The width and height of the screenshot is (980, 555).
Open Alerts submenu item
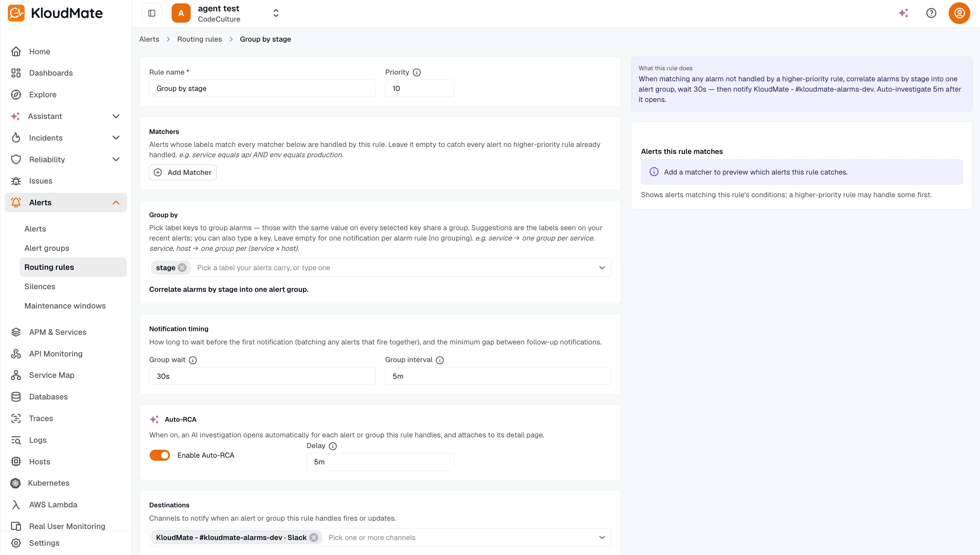click(x=73, y=229)
